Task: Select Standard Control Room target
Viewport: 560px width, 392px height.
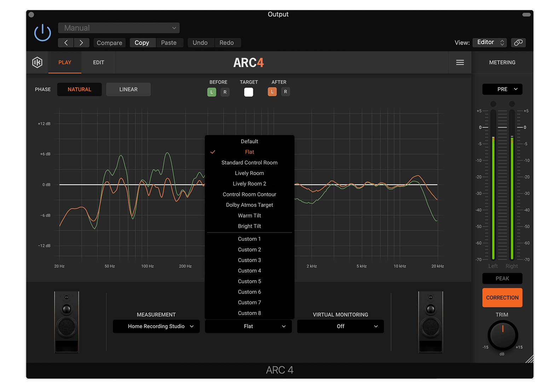Action: pyautogui.click(x=249, y=163)
